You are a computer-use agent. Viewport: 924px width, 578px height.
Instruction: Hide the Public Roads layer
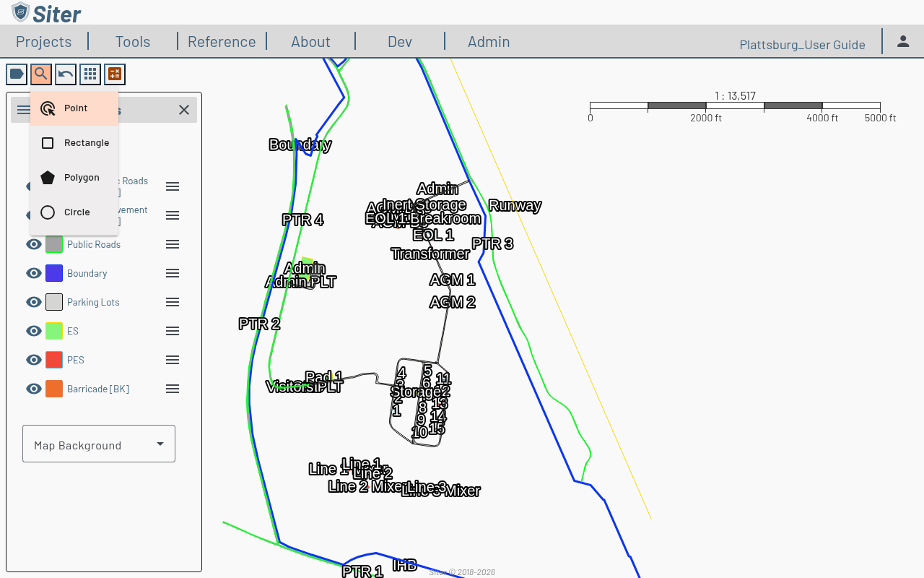(x=34, y=244)
